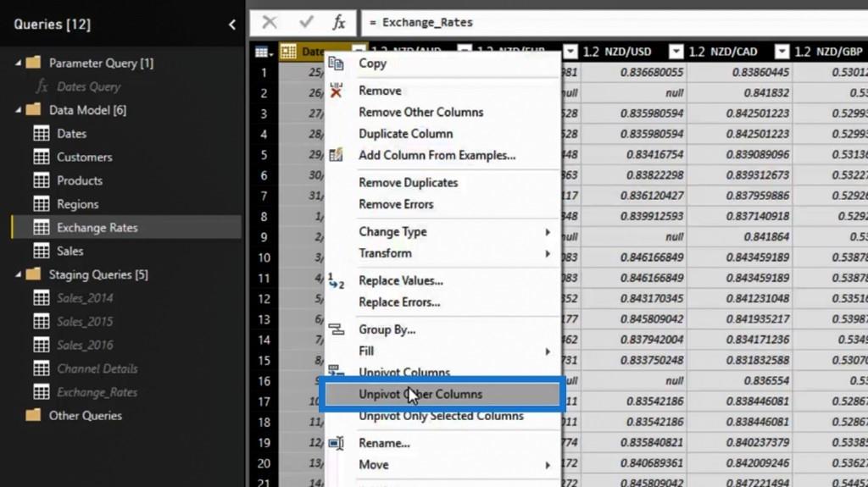The width and height of the screenshot is (868, 487).
Task: Select Dates Query function item
Action: pos(88,87)
